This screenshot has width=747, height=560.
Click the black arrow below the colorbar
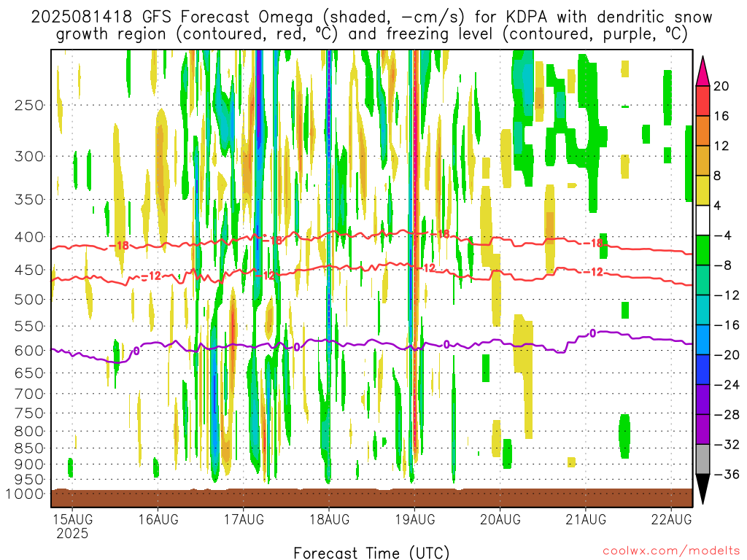(x=703, y=489)
